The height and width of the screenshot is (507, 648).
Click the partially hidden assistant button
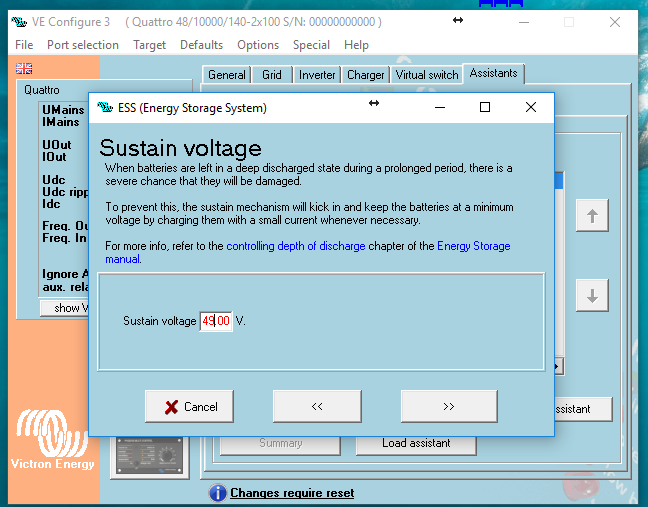tap(583, 409)
